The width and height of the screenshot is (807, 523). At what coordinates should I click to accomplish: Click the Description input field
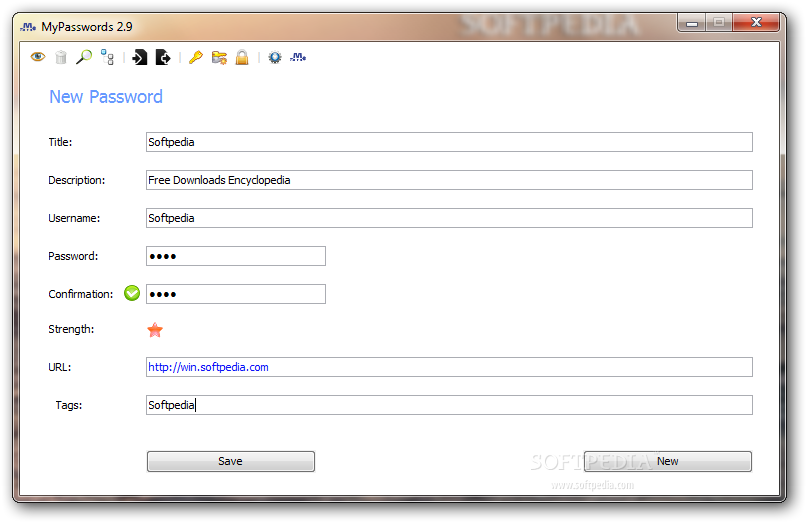pyautogui.click(x=449, y=180)
